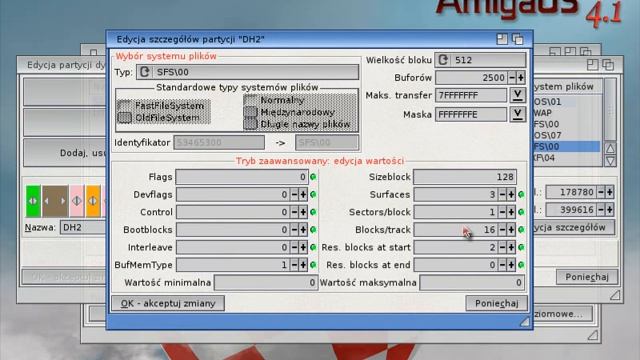The width and height of the screenshot is (640, 360).
Task: Click the Sizeblock value field 128
Action: 465,177
